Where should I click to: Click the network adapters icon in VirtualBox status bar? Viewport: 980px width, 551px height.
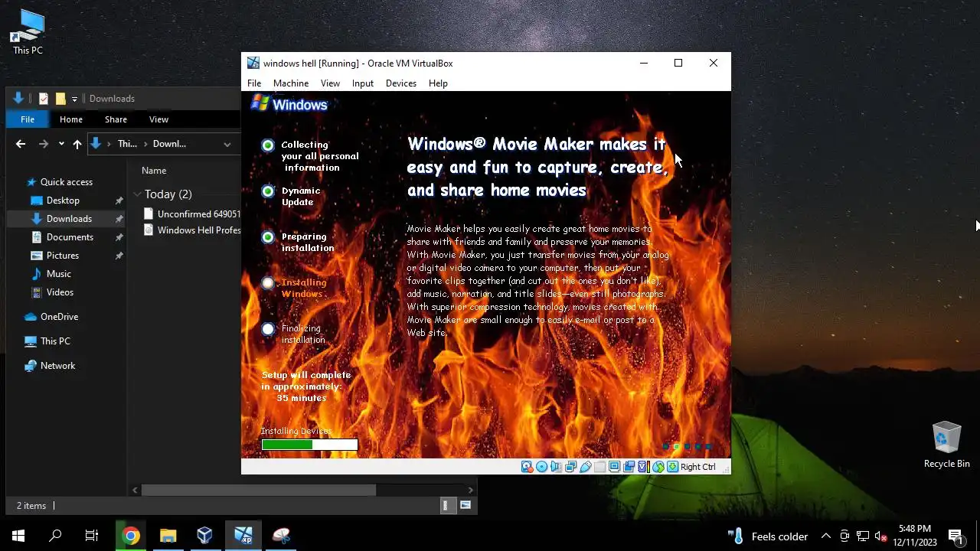click(570, 467)
